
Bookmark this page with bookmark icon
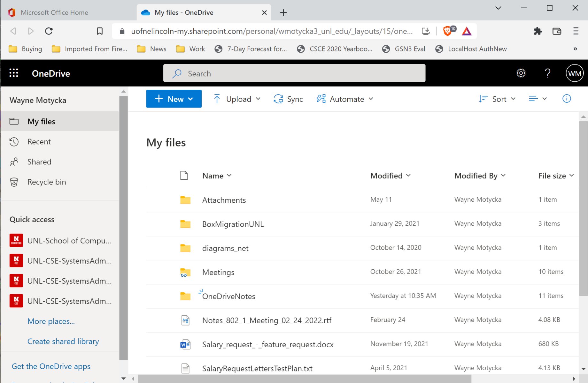click(100, 31)
